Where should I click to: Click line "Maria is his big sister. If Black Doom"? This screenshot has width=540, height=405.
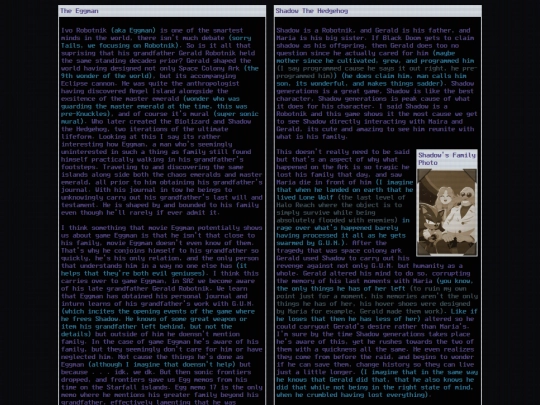[x=375, y=38]
